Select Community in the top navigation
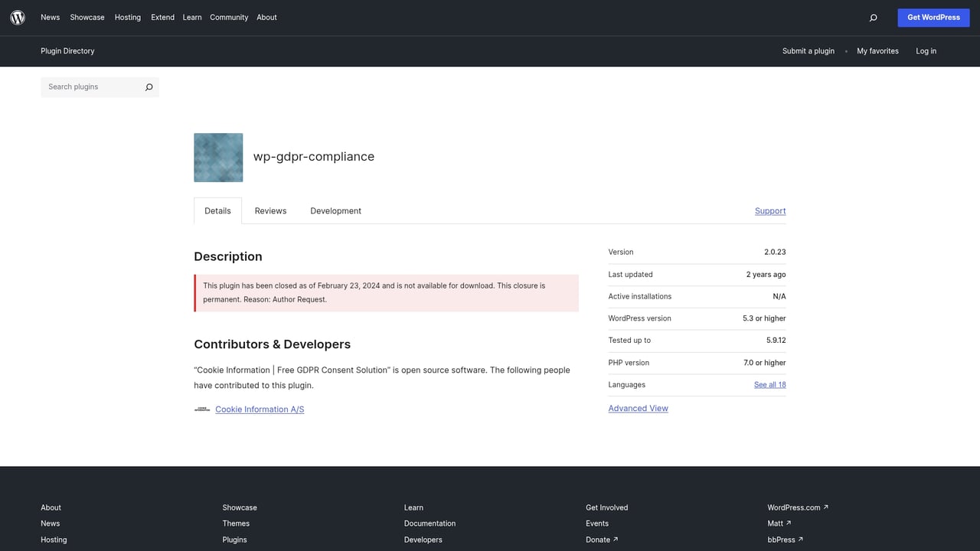The image size is (980, 551). (229, 17)
